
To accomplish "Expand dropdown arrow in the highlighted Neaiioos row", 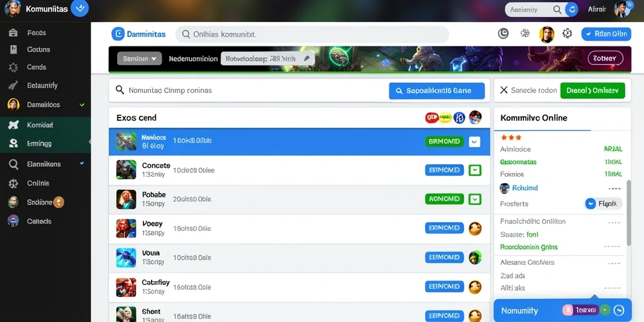I will click(x=474, y=142).
